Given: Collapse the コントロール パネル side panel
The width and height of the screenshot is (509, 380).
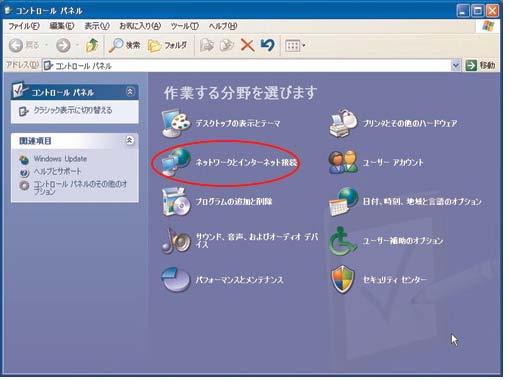Looking at the screenshot, I should pos(130,91).
